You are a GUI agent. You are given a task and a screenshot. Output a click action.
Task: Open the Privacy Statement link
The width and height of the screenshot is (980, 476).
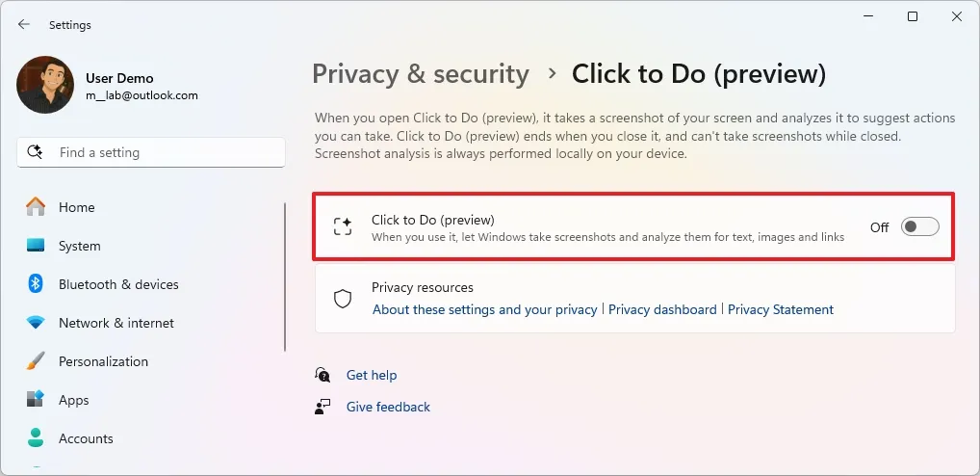pos(780,309)
